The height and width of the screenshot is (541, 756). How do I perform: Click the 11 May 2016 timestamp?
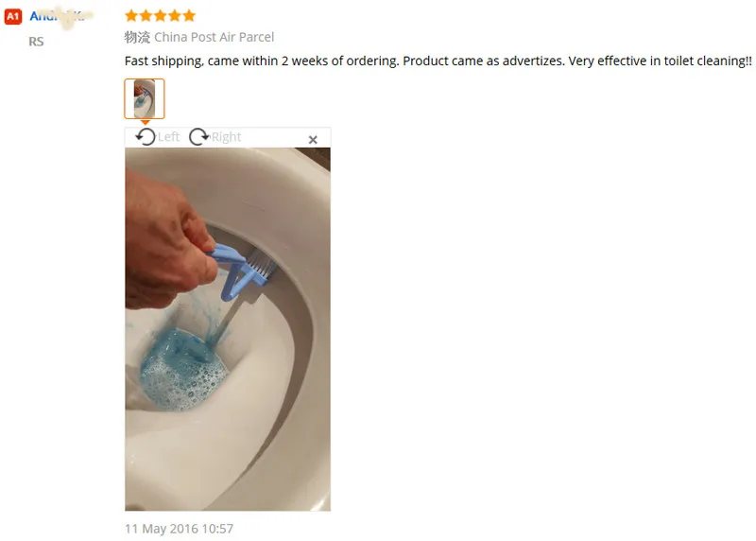[179, 529]
